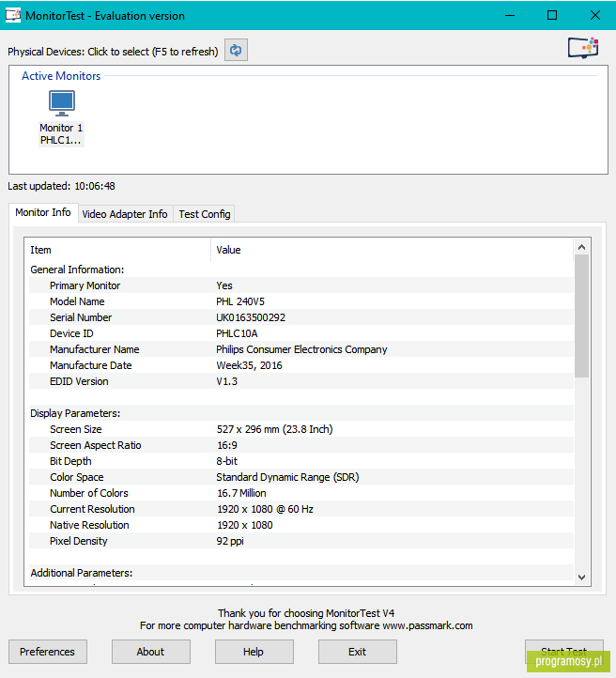This screenshot has height=678, width=616.
Task: Click the vertical scrollbar thumb in info list
Action: 582,316
